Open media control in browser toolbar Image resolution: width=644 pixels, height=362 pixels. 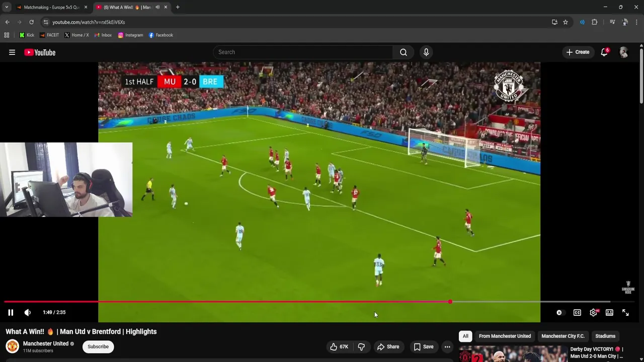click(612, 22)
